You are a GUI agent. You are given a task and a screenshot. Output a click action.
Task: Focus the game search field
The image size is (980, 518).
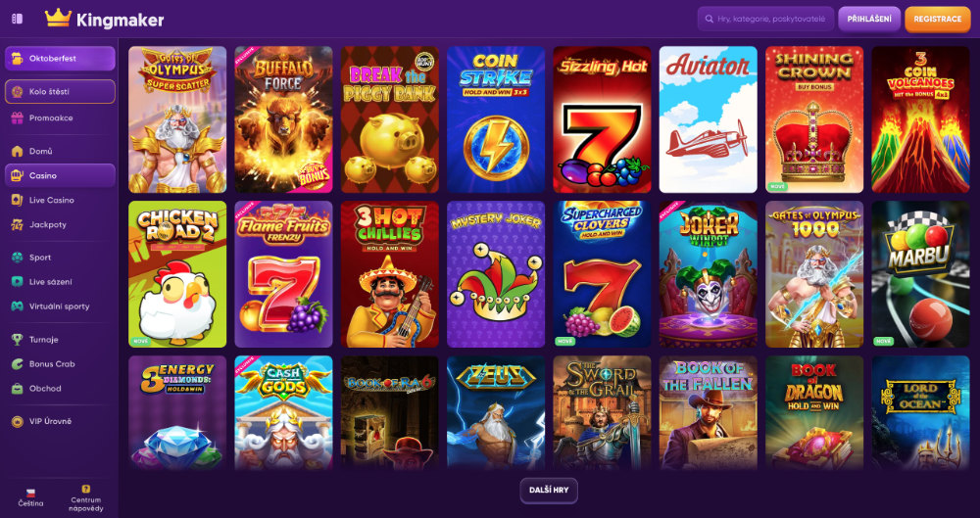765,19
